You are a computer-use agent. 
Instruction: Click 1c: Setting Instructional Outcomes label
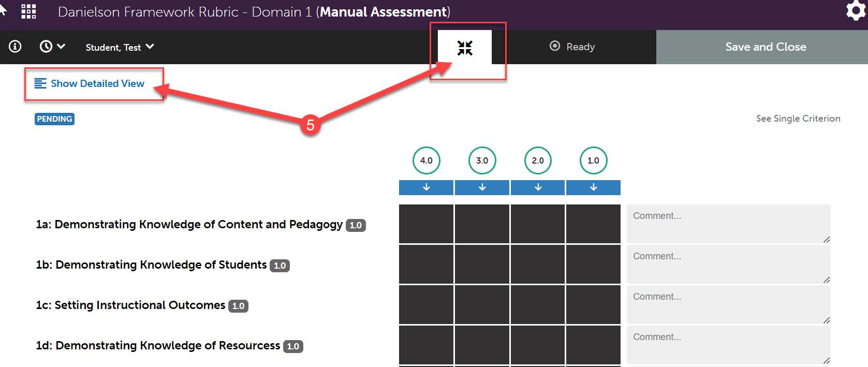(x=130, y=305)
